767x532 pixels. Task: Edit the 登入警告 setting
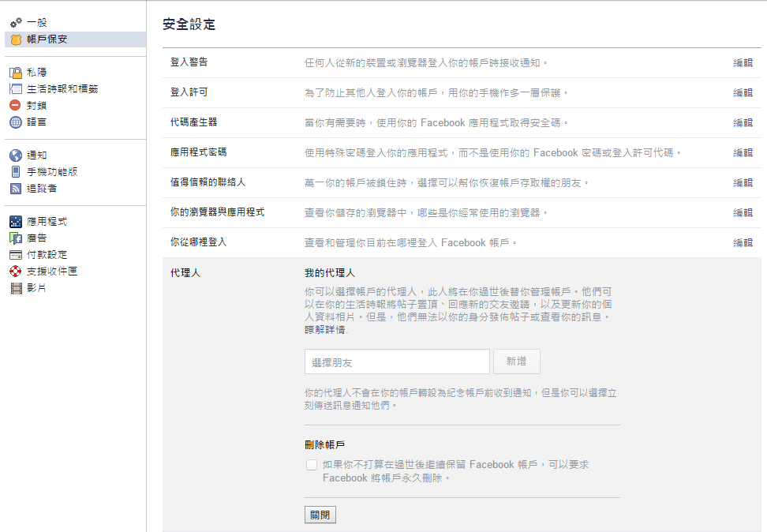coord(743,62)
